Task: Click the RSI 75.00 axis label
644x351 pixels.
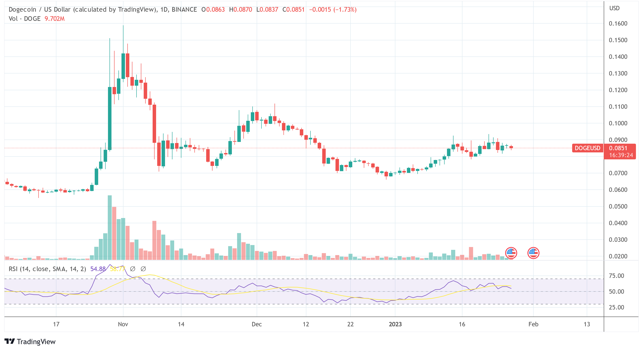Action: point(617,276)
